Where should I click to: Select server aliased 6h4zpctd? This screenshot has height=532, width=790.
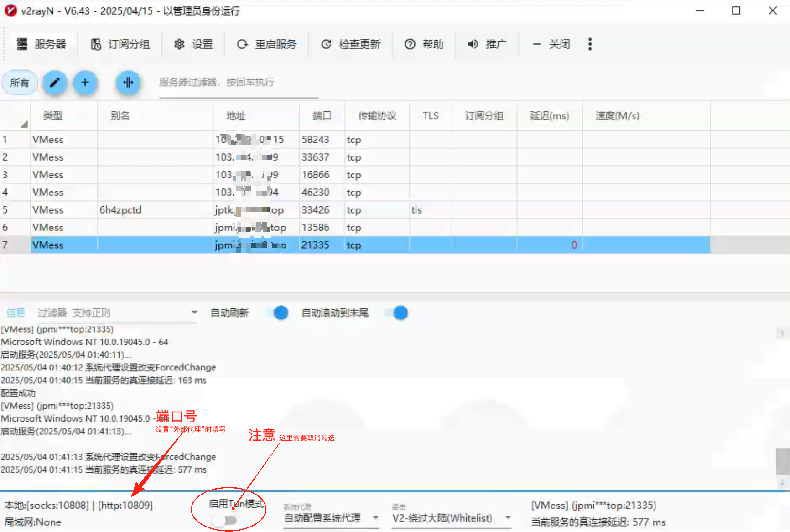click(355, 210)
